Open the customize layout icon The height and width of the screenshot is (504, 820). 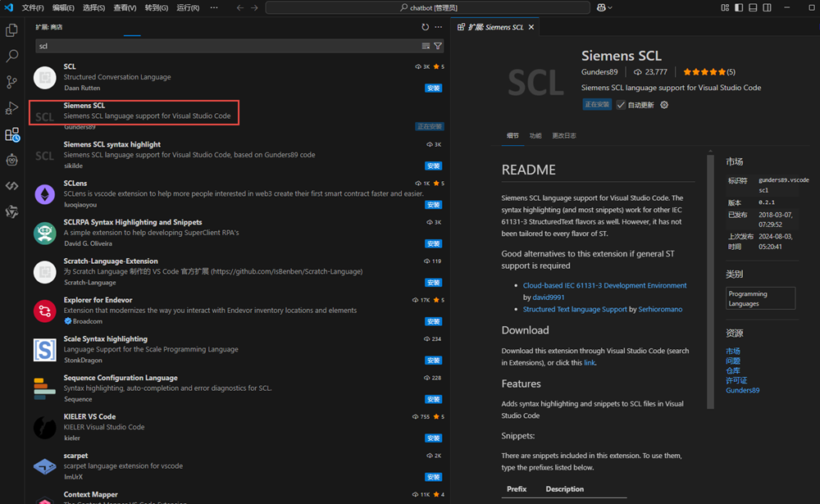click(x=725, y=8)
